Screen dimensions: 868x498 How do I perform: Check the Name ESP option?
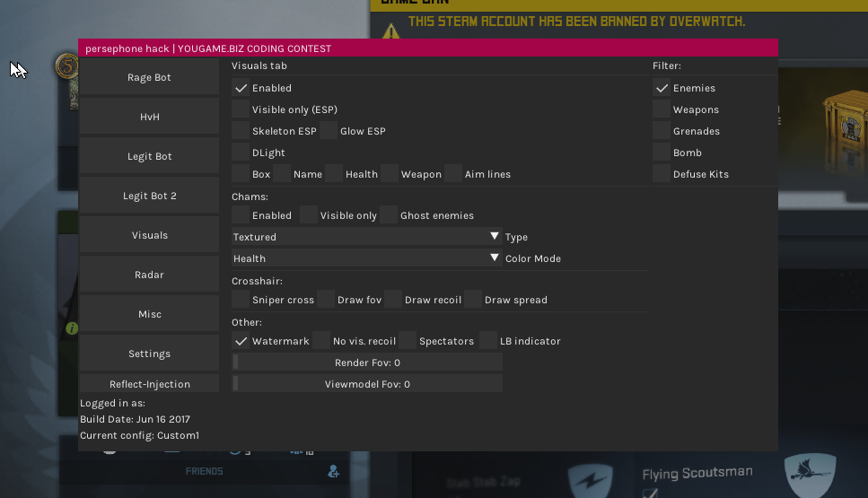point(282,174)
